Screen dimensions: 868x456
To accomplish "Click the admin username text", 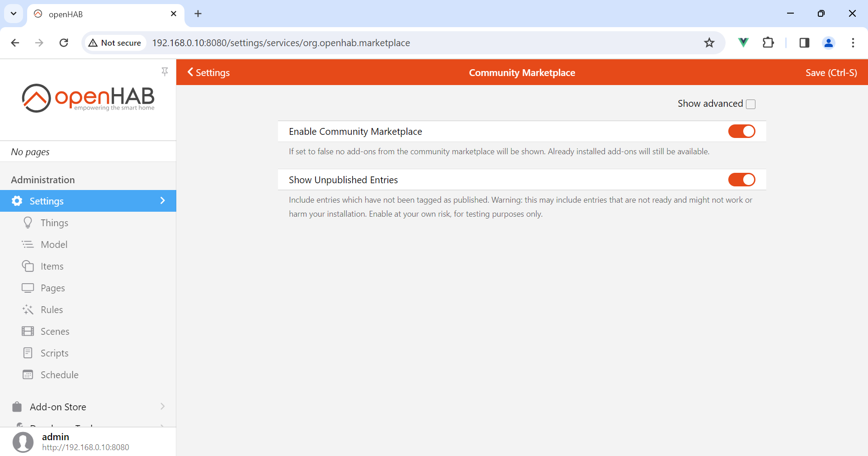I will 56,437.
